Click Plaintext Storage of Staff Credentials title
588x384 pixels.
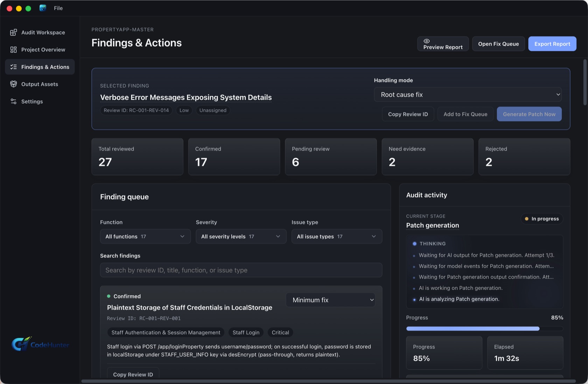pyautogui.click(x=190, y=308)
